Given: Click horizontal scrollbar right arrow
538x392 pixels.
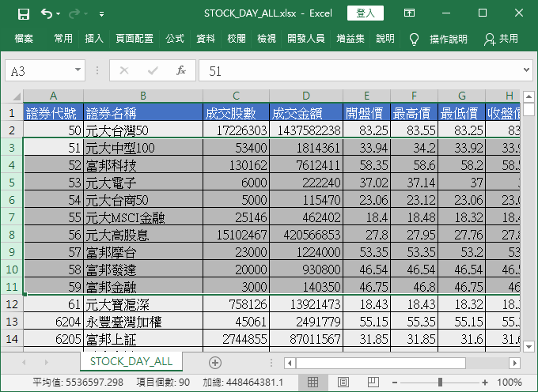Looking at the screenshot, I should point(515,363).
